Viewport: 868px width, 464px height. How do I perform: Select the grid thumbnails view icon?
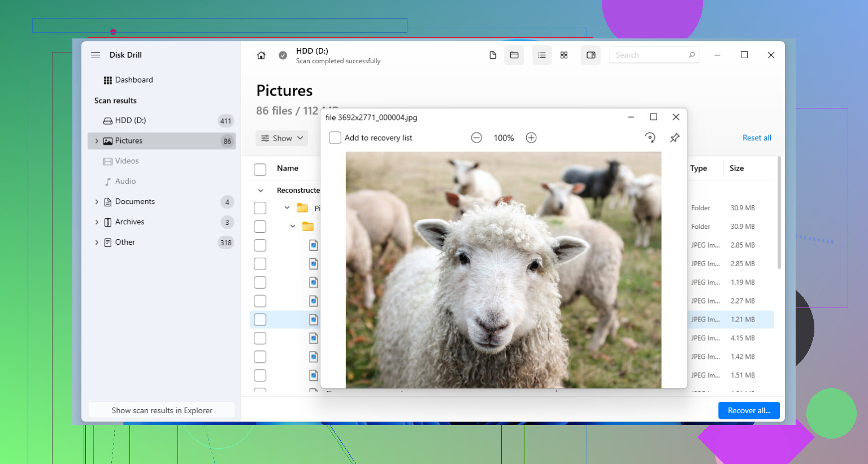pos(564,55)
